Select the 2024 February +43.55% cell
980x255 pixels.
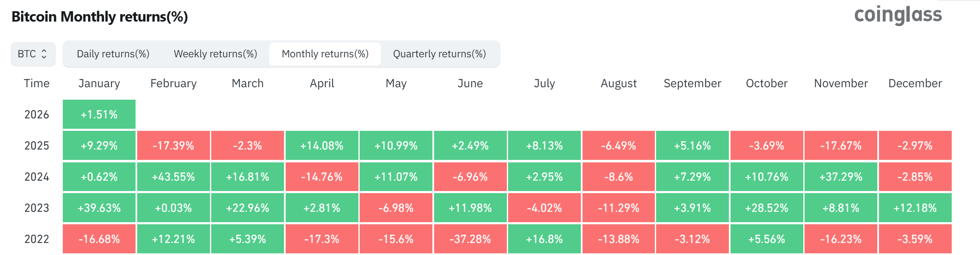pos(173,177)
